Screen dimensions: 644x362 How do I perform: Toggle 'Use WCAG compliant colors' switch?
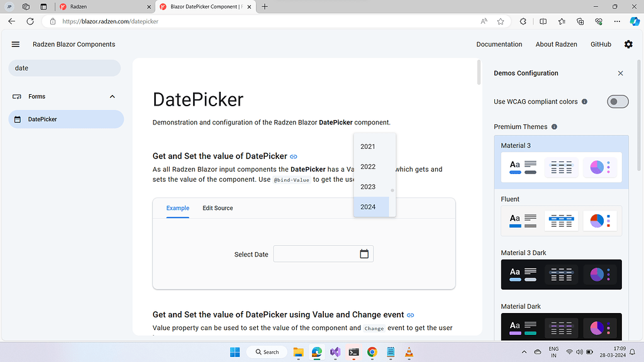tap(618, 101)
